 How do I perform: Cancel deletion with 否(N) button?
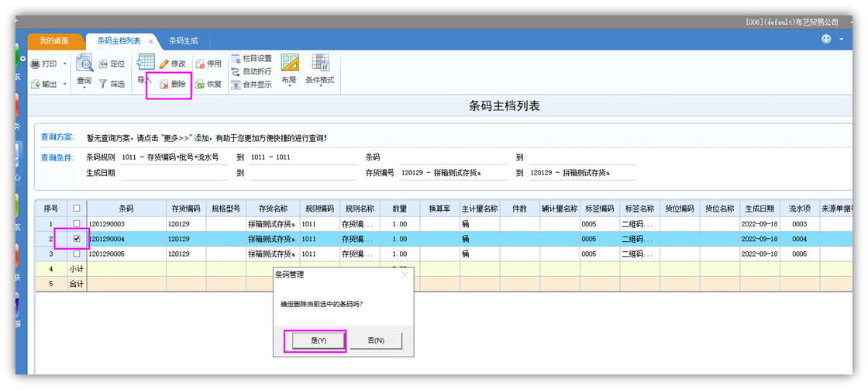[376, 340]
